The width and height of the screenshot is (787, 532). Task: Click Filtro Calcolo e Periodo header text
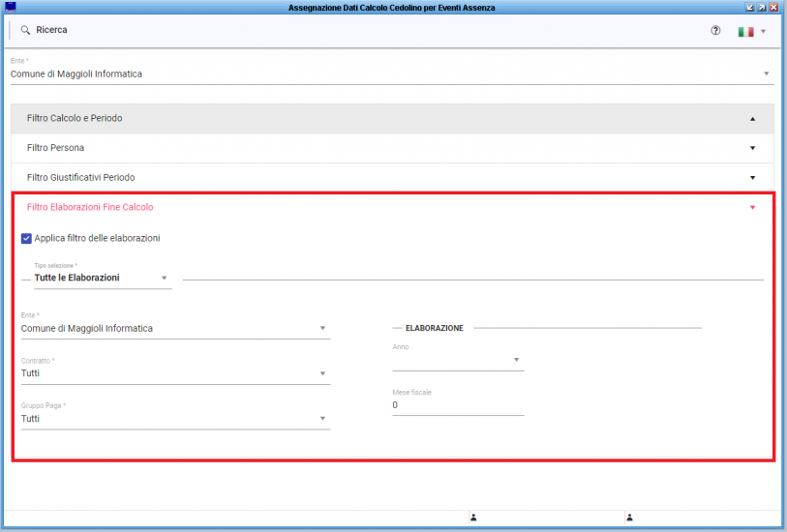click(x=75, y=118)
